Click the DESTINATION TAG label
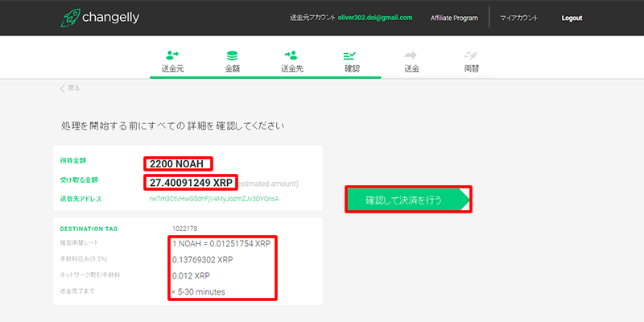Image resolution: width=644 pixels, height=322 pixels. pos(89,229)
